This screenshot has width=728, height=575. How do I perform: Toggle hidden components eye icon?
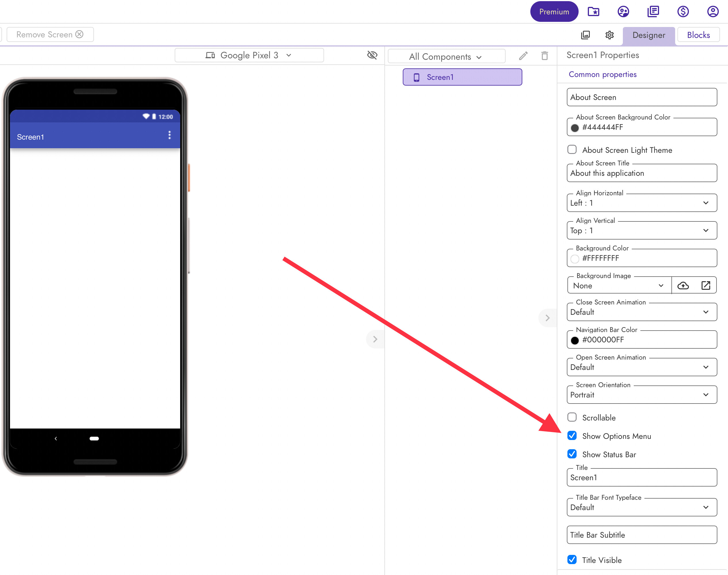372,55
